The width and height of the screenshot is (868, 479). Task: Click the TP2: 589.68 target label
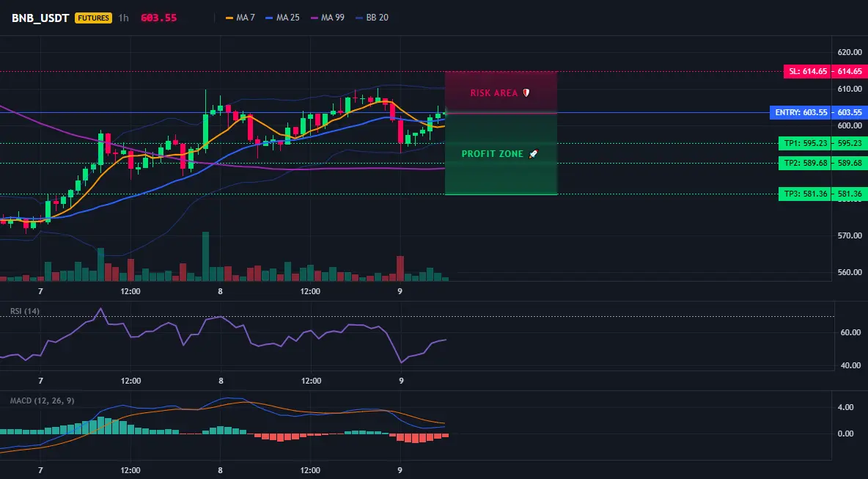pyautogui.click(x=805, y=163)
